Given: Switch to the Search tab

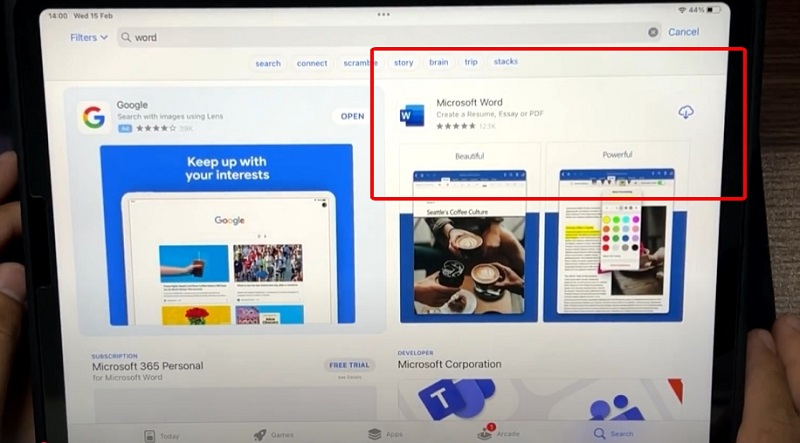Looking at the screenshot, I should coord(613,434).
